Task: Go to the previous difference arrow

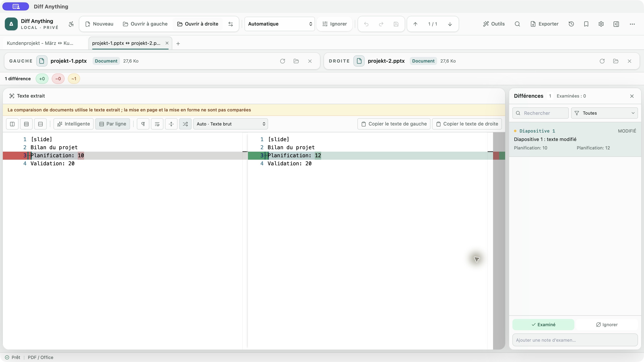Action: (415, 24)
